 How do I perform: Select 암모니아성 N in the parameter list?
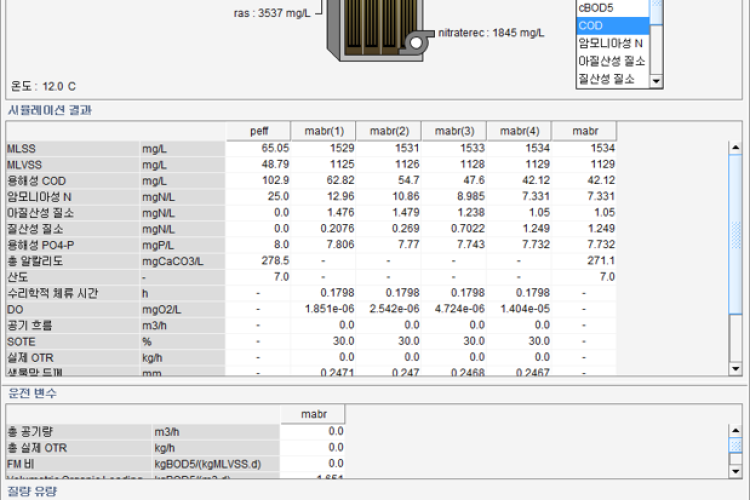[x=613, y=44]
